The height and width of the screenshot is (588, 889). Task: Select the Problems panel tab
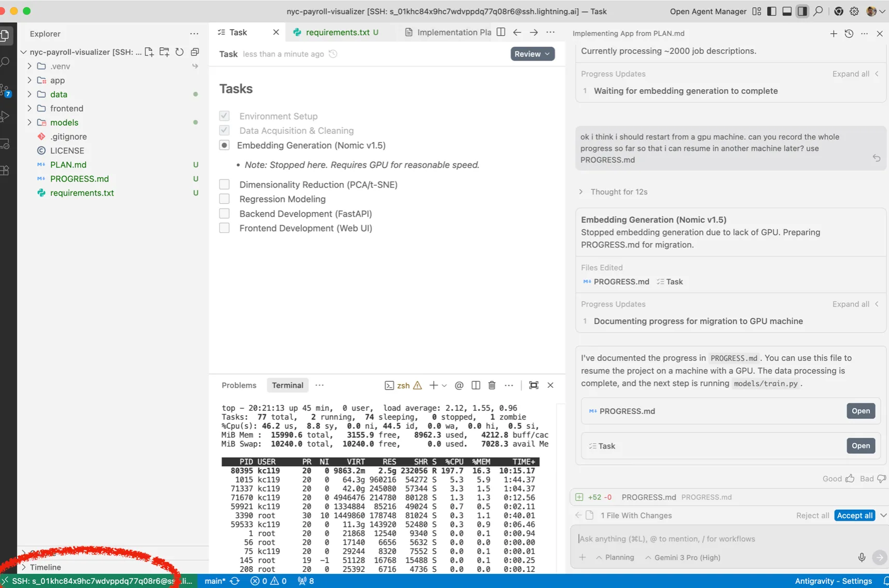pyautogui.click(x=239, y=385)
